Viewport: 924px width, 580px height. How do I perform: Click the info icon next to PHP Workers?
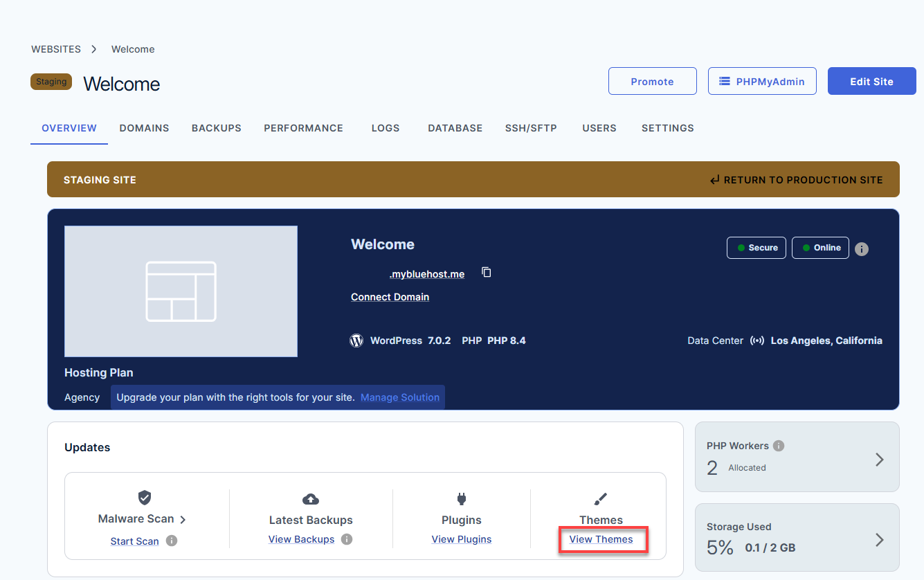779,446
